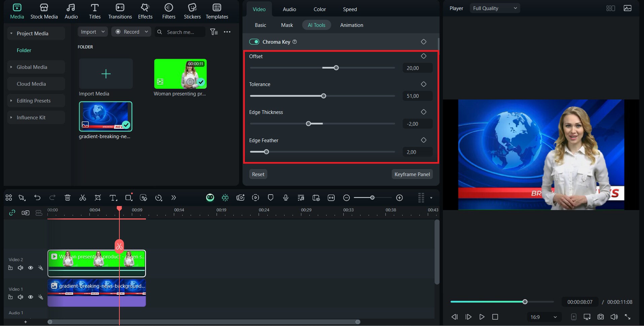Open the Mask sub-tab
644x326 pixels.
pos(287,25)
